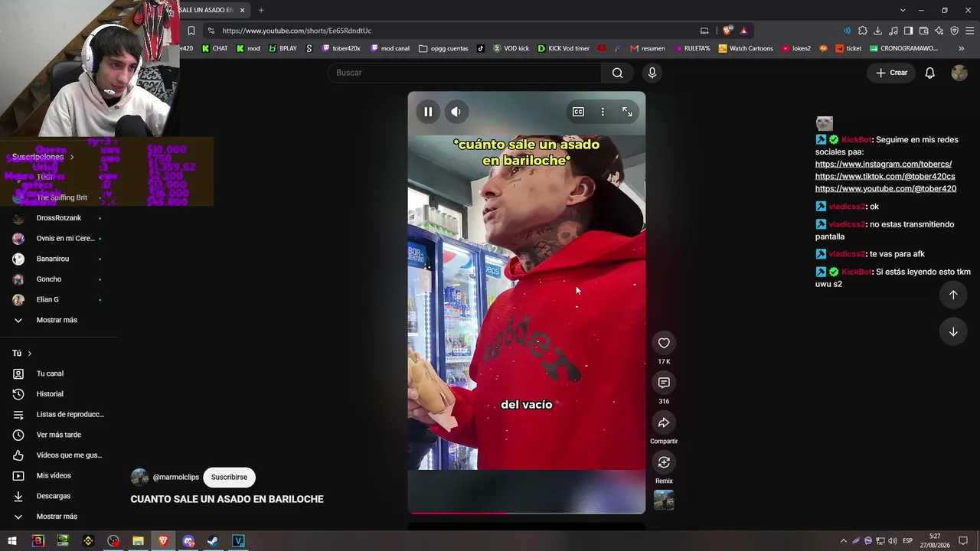Image resolution: width=980 pixels, height=551 pixels.
Task: Open Brave Rewards triangle icon
Action: pyautogui.click(x=743, y=31)
